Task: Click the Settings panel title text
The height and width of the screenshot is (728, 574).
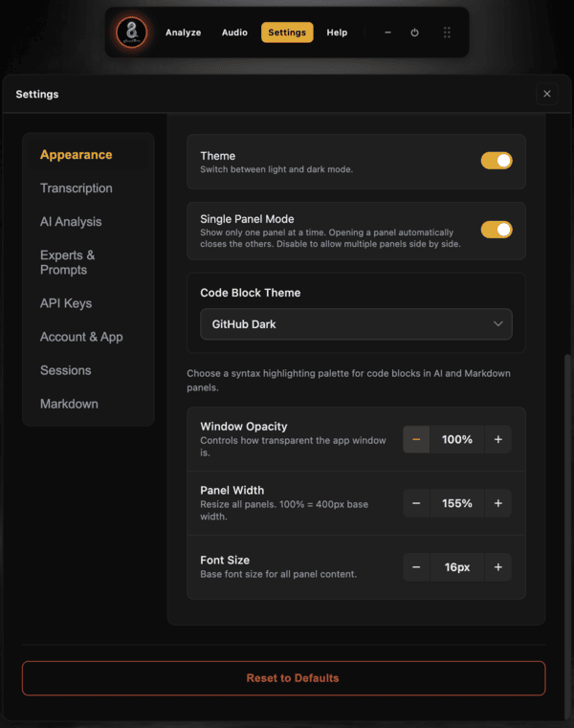Action: point(37,95)
